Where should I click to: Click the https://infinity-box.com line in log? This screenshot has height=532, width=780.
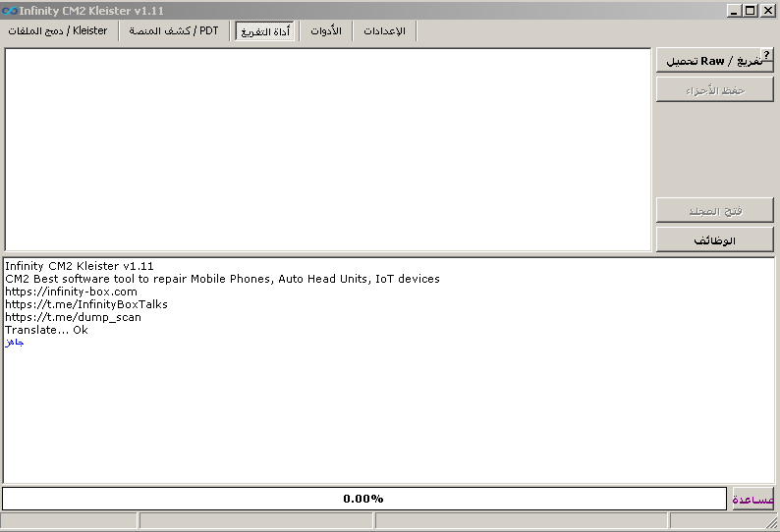pyautogui.click(x=71, y=292)
